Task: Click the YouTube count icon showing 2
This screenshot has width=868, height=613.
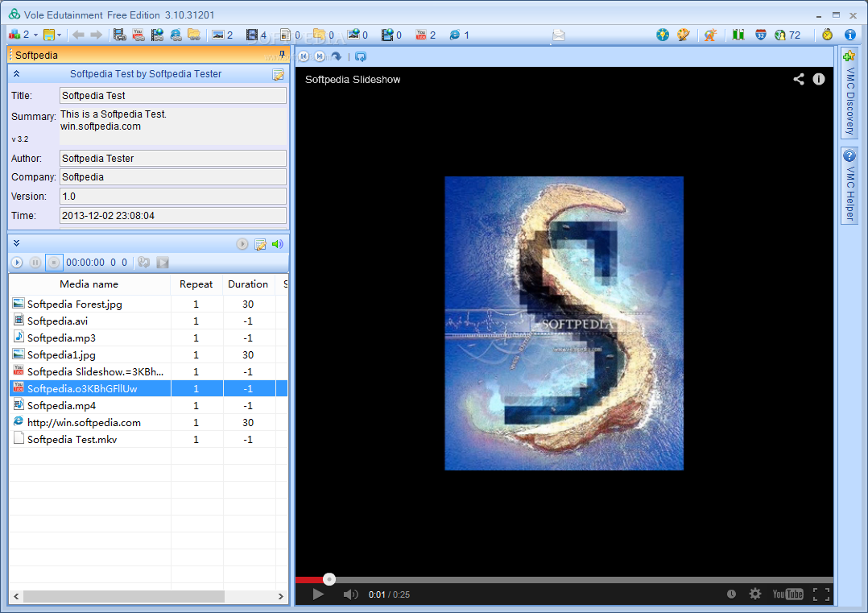Action: tap(421, 35)
